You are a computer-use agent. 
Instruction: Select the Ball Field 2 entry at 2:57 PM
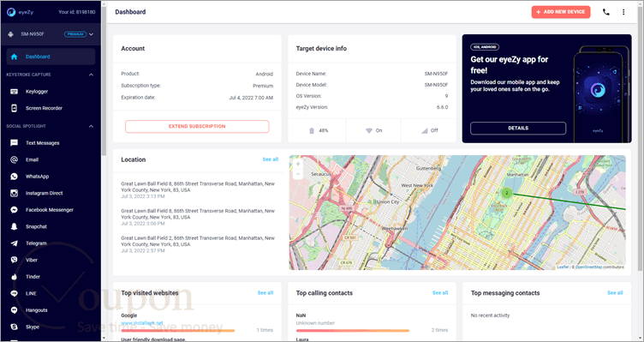[197, 244]
